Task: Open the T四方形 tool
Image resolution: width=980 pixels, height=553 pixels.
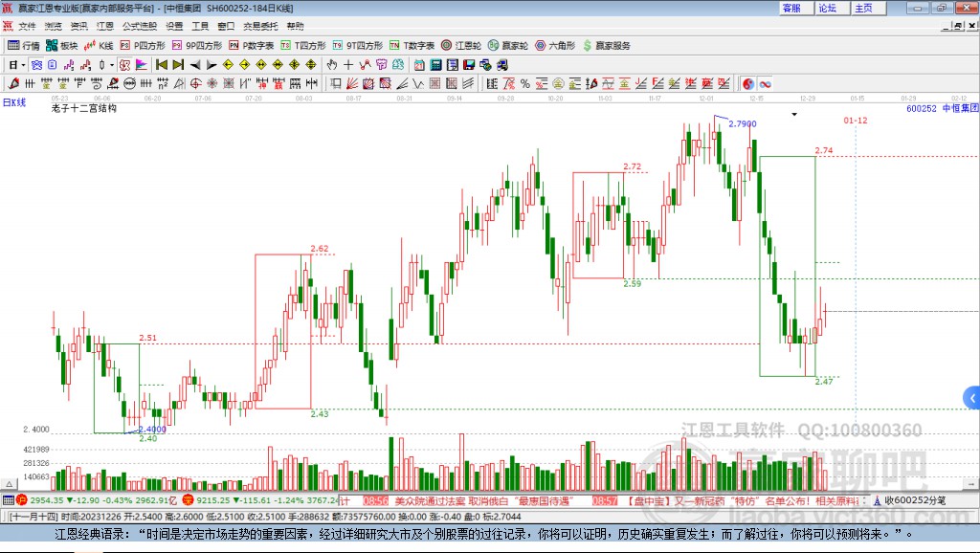Action: (x=303, y=46)
